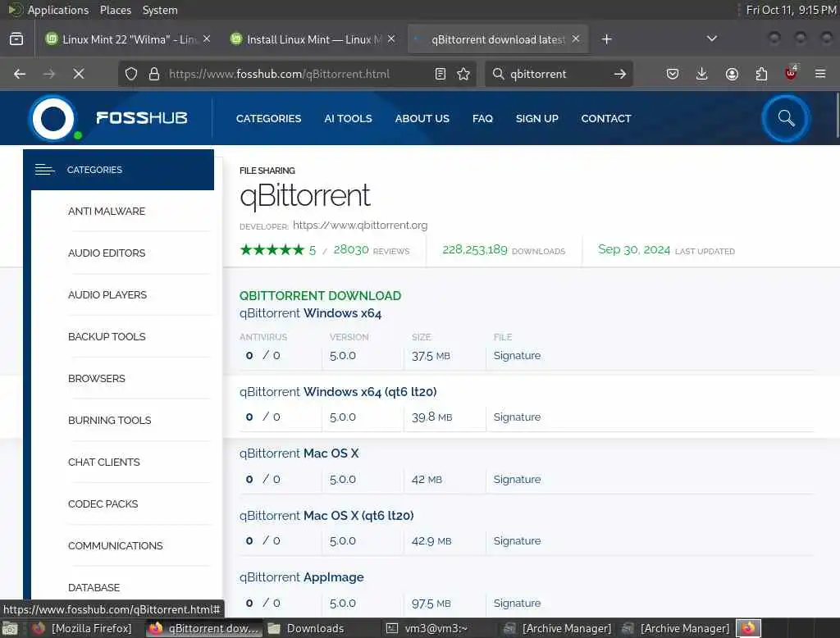Select the qBittorrent download latest tab
840x638 pixels.
click(498, 39)
